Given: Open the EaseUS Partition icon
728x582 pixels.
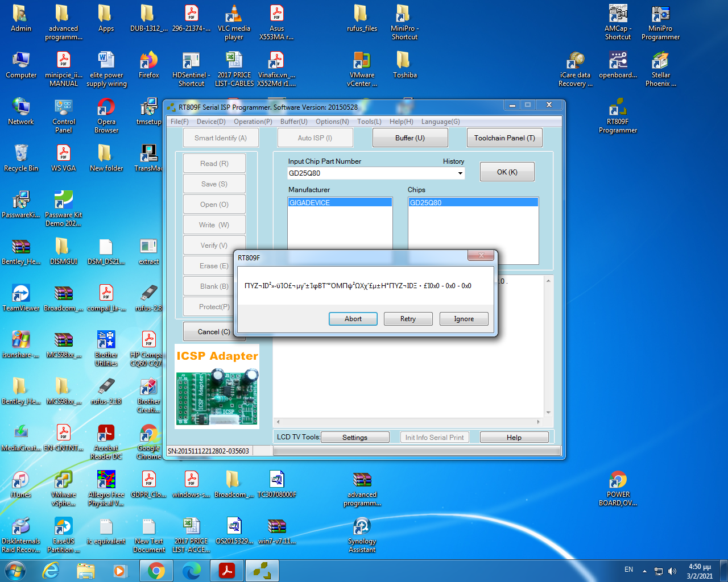Looking at the screenshot, I should click(x=63, y=535).
